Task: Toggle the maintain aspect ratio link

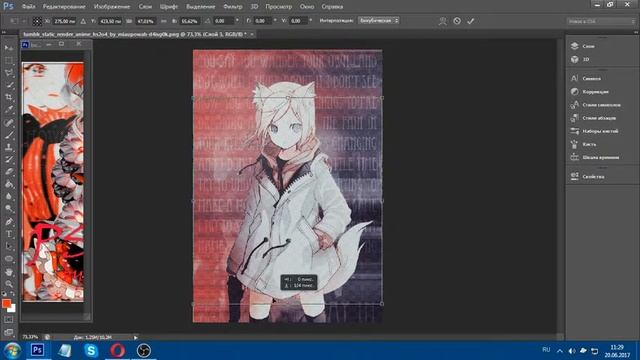Action: tap(163, 21)
